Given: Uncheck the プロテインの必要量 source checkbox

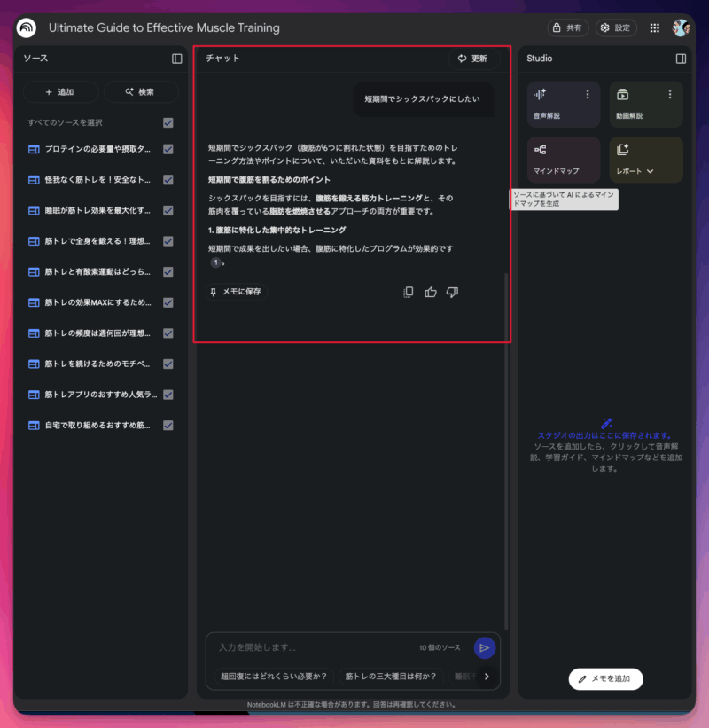Looking at the screenshot, I should pos(168,149).
